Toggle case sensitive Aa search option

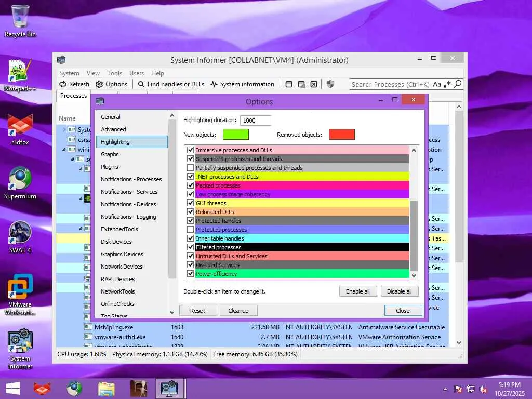point(437,84)
